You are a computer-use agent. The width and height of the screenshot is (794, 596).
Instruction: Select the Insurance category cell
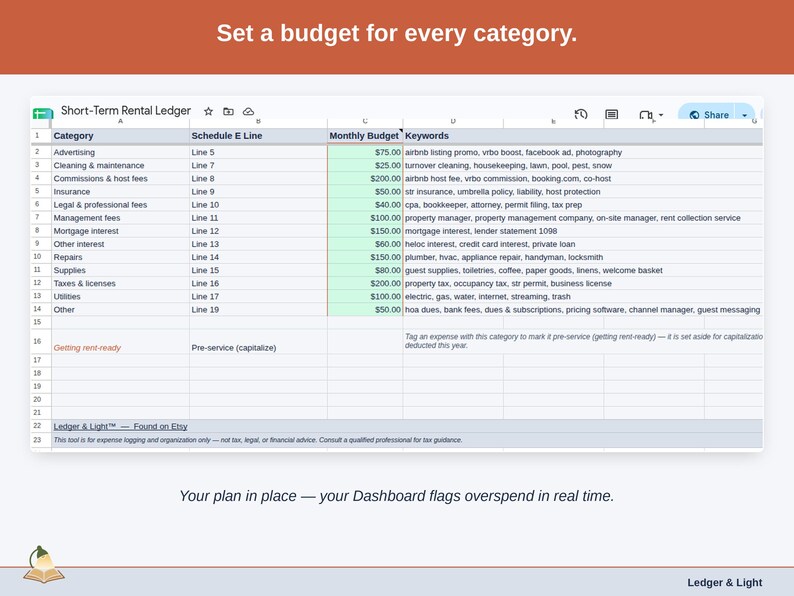pyautogui.click(x=121, y=192)
